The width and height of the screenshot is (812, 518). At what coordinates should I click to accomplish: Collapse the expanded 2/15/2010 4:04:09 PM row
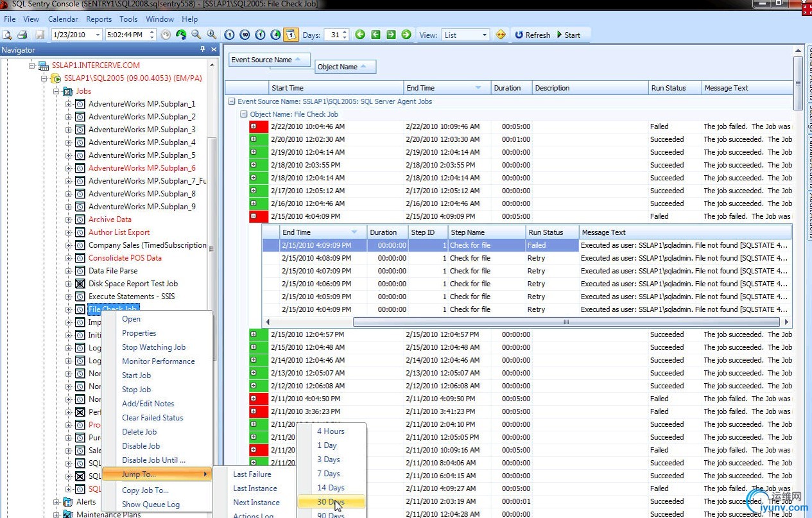[254, 216]
